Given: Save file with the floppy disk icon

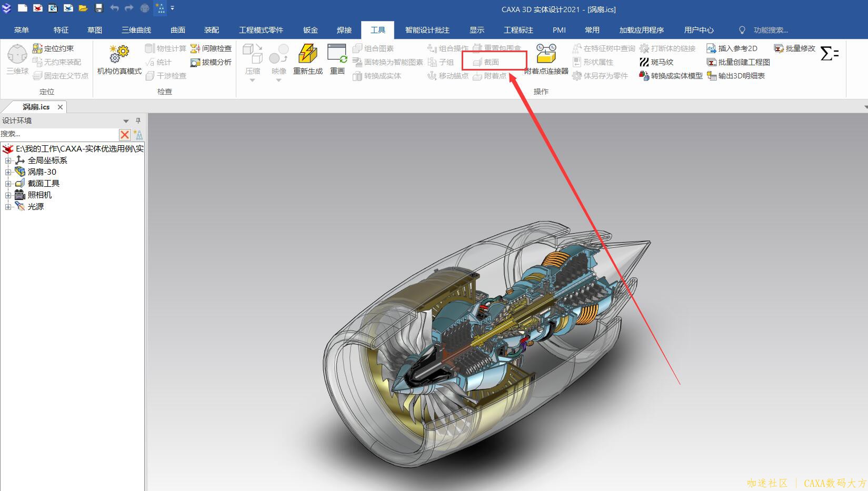Looking at the screenshot, I should click(99, 8).
